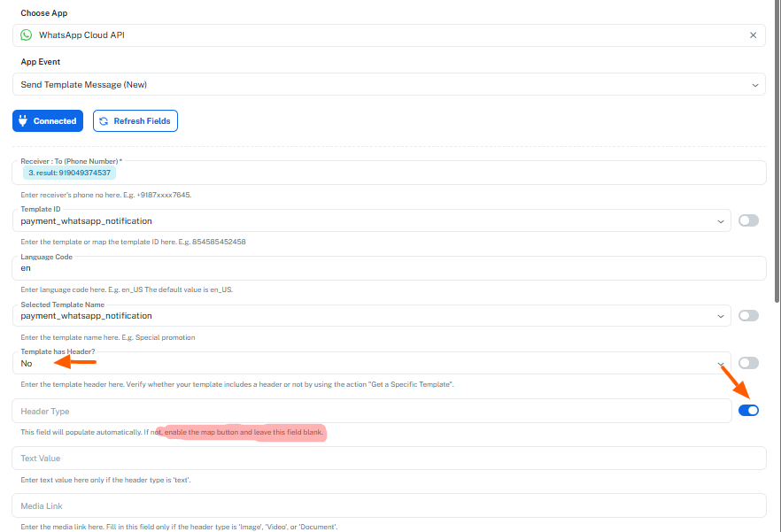
Task: Click the Refresh Fields button
Action: pos(135,120)
